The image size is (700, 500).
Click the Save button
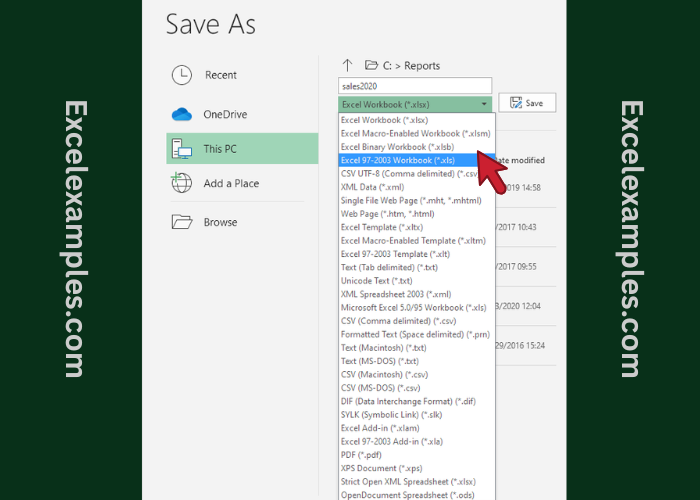click(x=527, y=103)
